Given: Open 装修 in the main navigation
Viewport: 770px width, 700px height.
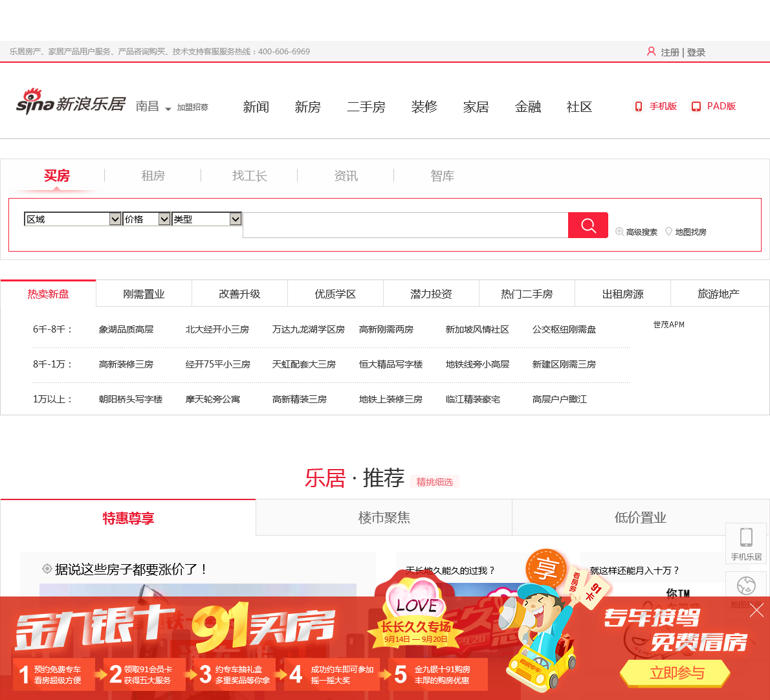Looking at the screenshot, I should click(424, 107).
